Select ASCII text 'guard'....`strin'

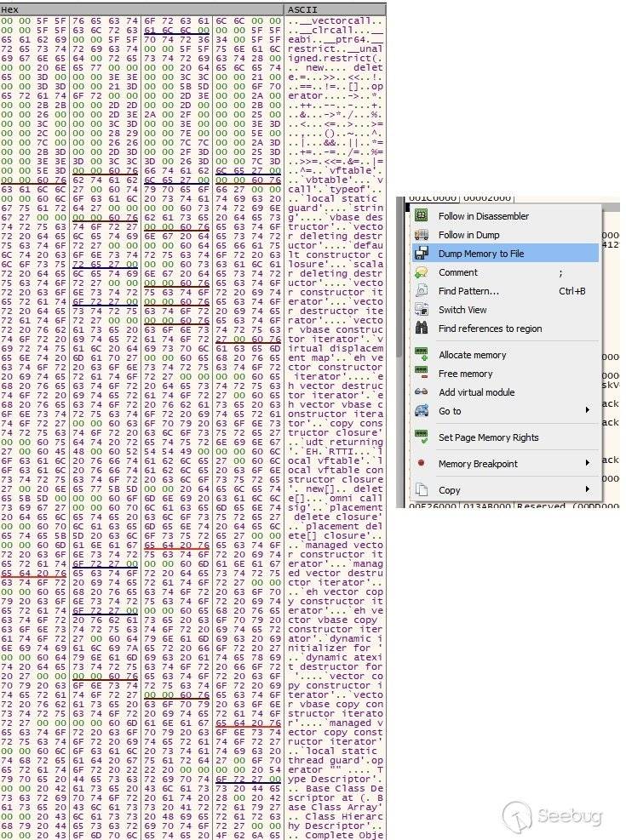coord(336,209)
